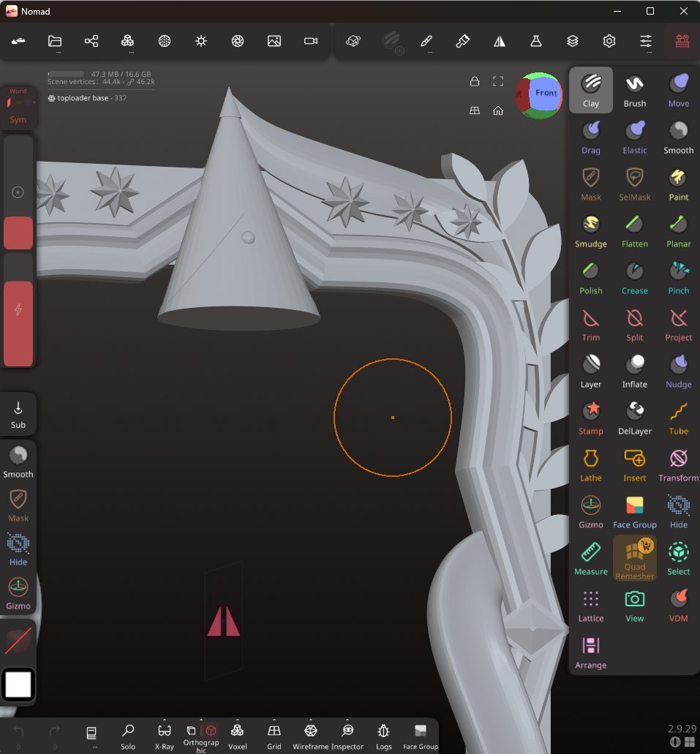
Task: Open the Camera settings menu
Action: pyautogui.click(x=311, y=42)
